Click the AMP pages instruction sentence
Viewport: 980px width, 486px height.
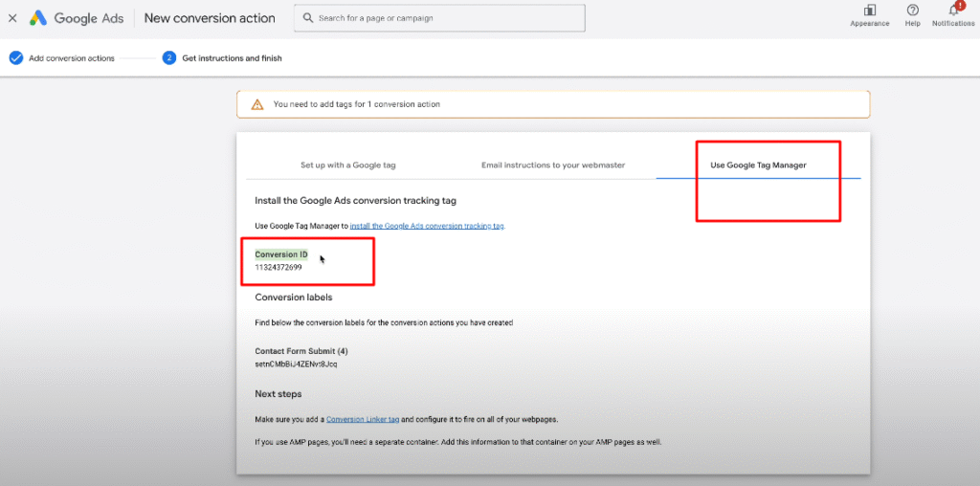[x=458, y=442]
